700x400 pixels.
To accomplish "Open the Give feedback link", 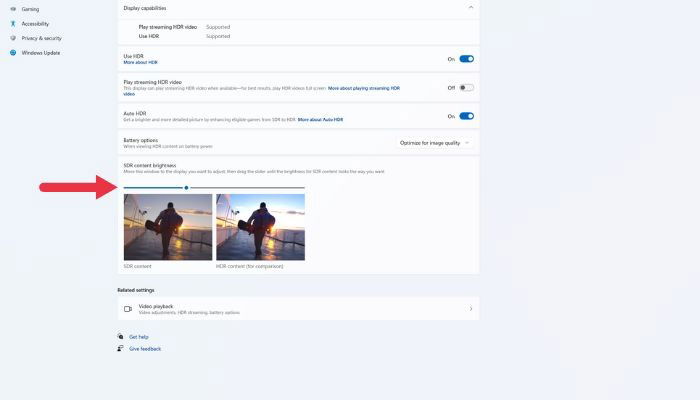I will [145, 349].
